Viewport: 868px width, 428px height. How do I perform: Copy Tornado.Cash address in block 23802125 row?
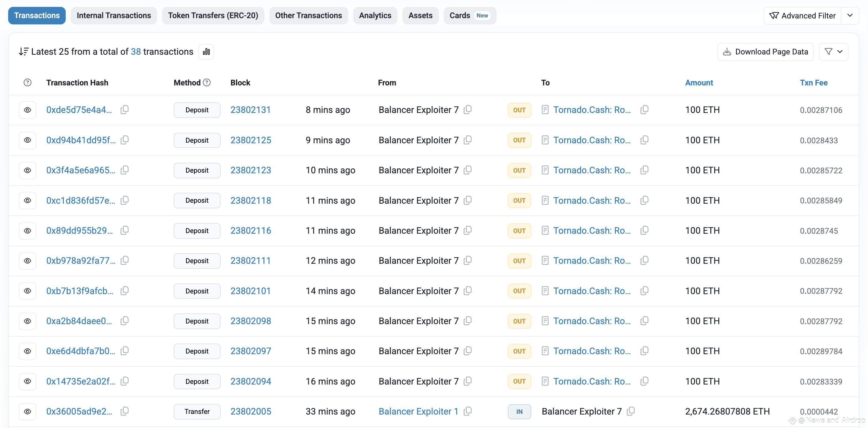pos(644,140)
